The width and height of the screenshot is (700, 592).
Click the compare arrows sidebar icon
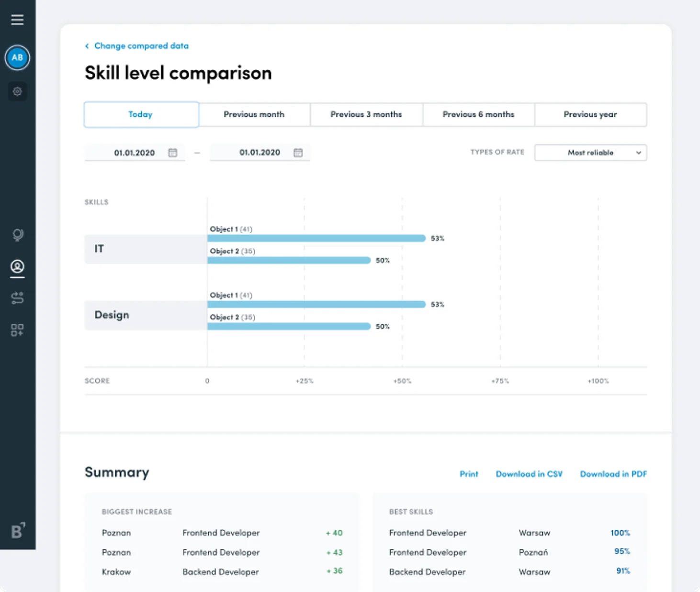point(17,298)
